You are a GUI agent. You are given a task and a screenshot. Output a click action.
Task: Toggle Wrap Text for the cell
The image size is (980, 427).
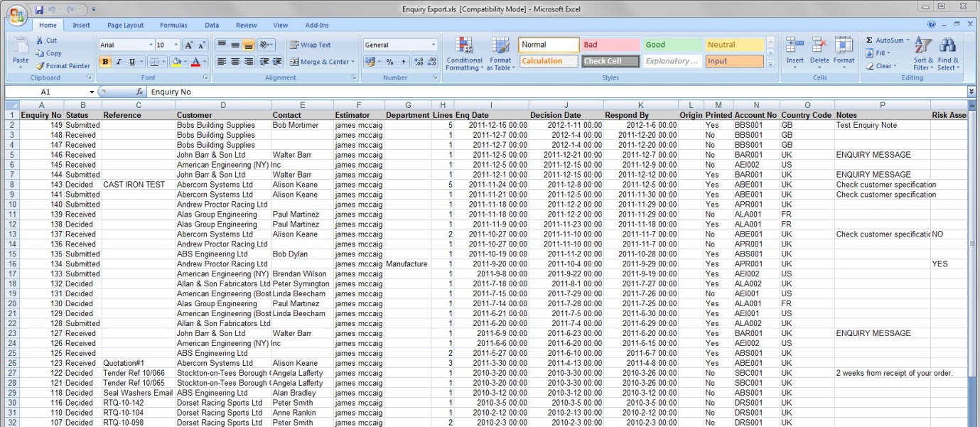(310, 45)
